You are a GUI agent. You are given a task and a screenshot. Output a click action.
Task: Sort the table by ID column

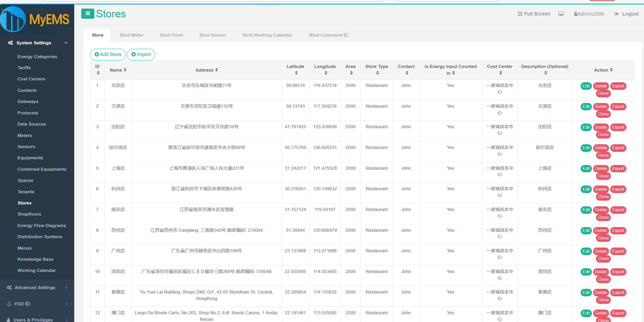(98, 73)
